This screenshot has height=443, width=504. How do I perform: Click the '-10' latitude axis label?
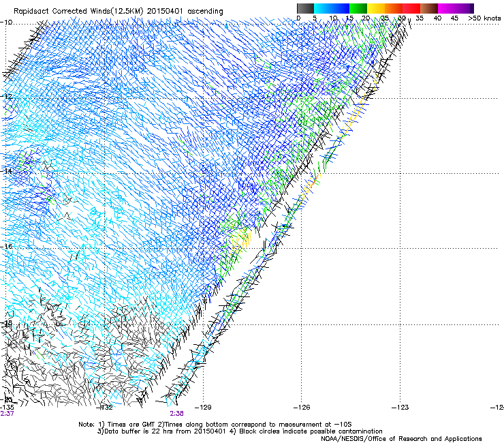click(6, 22)
